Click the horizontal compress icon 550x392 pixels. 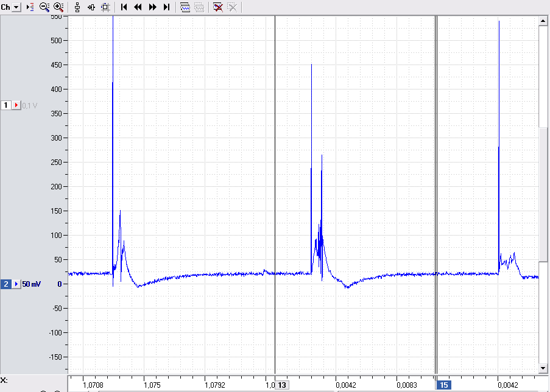coord(91,7)
